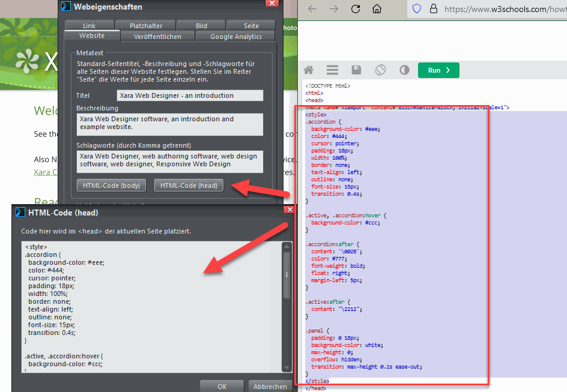The width and height of the screenshot is (567, 392).
Task: Click the "</style>" closing tag
Action: (x=317, y=381)
